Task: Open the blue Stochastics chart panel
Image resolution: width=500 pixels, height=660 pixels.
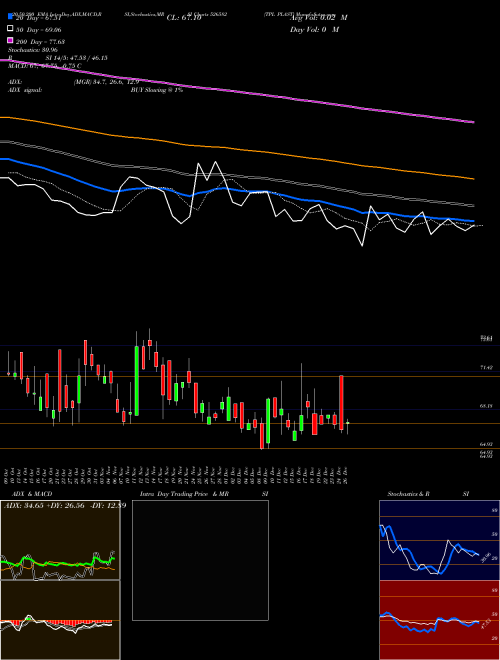Action: (439, 540)
